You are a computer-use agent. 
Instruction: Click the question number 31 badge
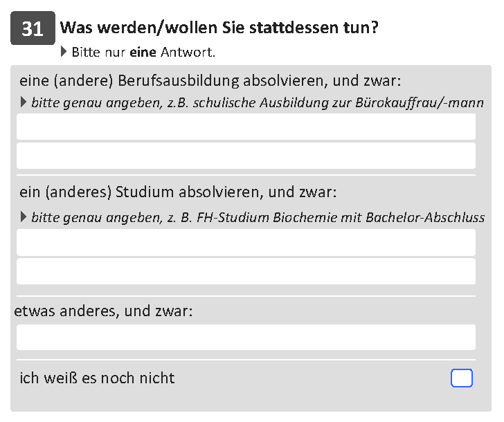pos(33,28)
